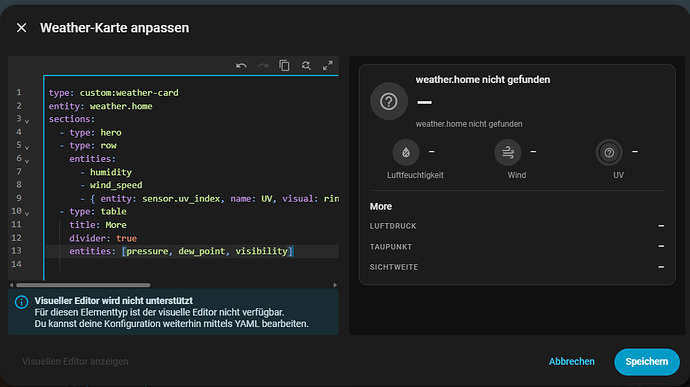
Task: Click the 'weather.home nicht gefunden' heading
Action: 483,80
